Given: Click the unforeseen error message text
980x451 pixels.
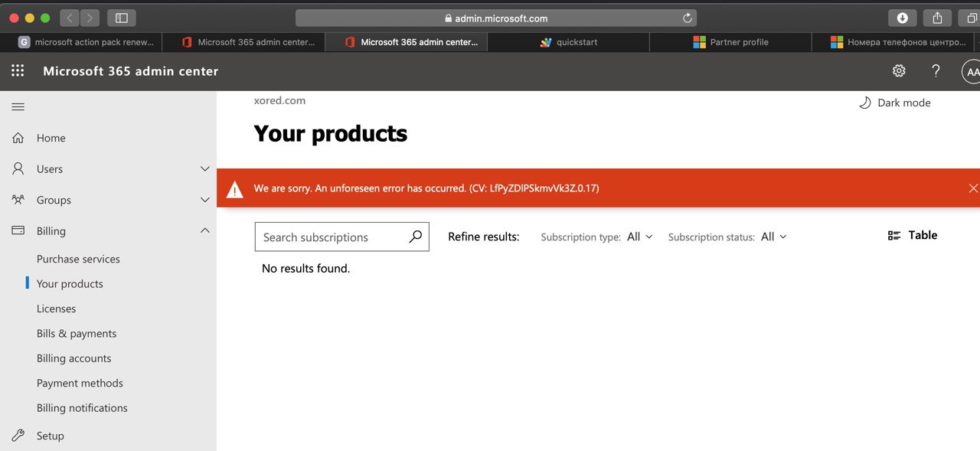Looking at the screenshot, I should tap(426, 188).
